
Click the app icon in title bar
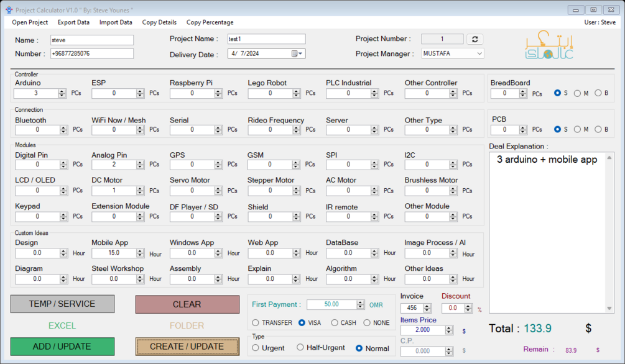pos(9,10)
